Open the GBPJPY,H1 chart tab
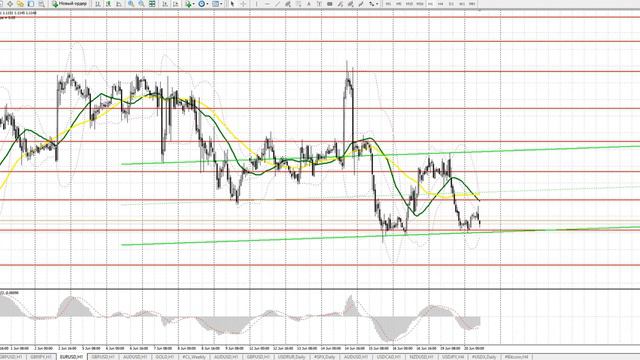This screenshot has width=640, height=360. [41, 357]
